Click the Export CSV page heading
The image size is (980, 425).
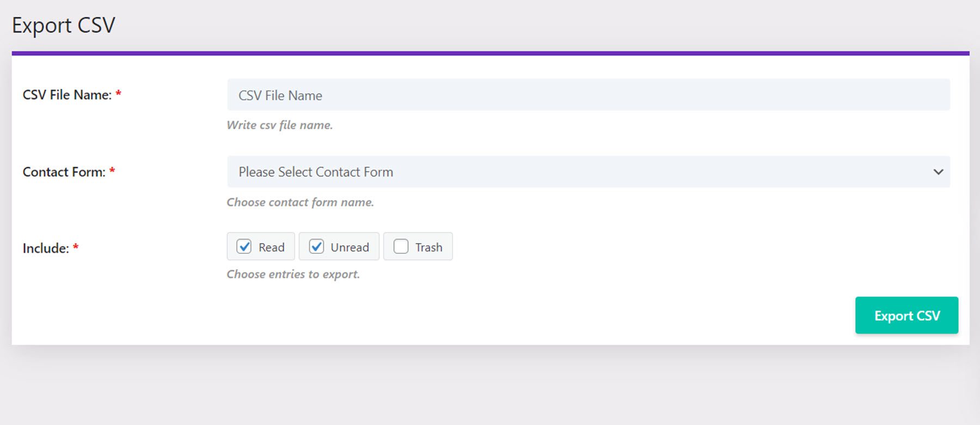[64, 25]
